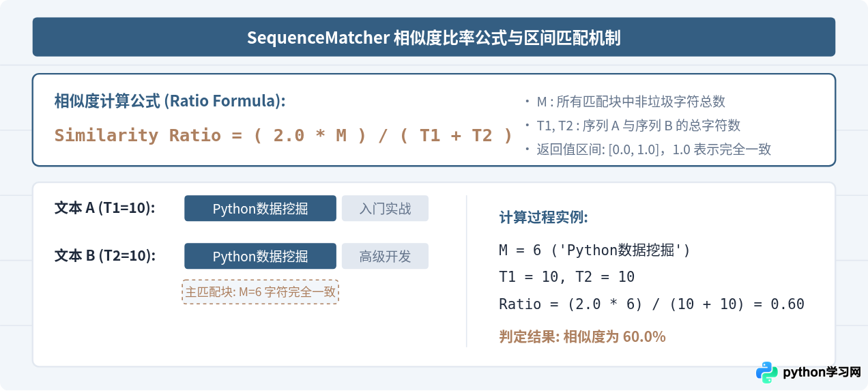Viewport: 868px width, 391px height.
Task: Click the label '文本 B (T2=10):'
Action: (x=105, y=256)
